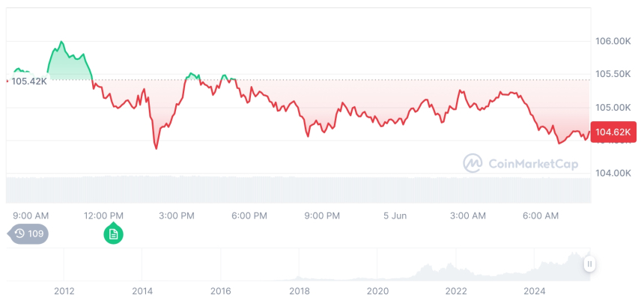Click the 105.42K opening price label
Image resolution: width=644 pixels, height=300 pixels.
[28, 81]
